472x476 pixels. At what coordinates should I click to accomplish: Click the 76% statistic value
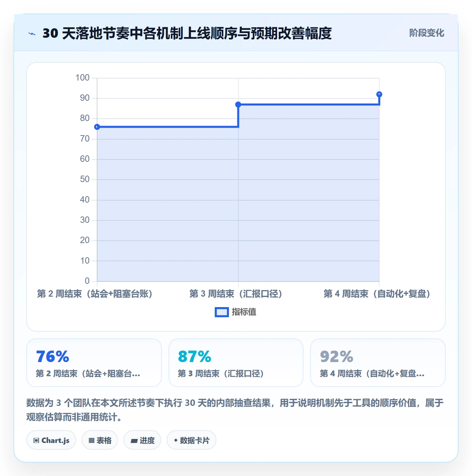[x=53, y=357]
